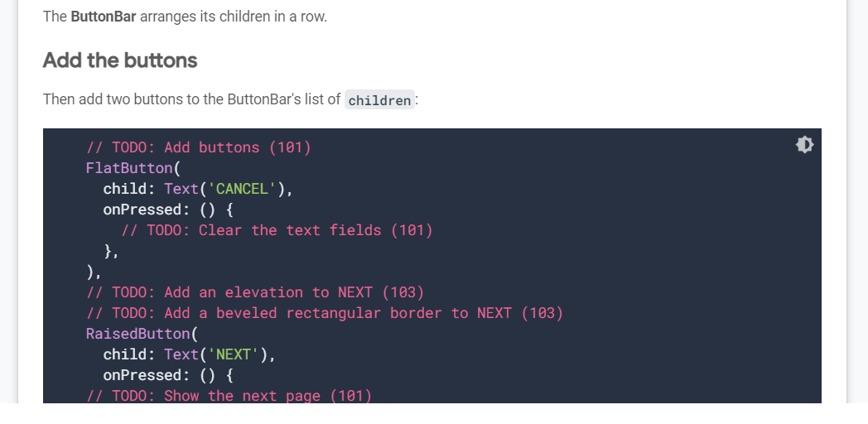Select the 'beveled rectangular border' comment line
The width and height of the screenshot is (868, 424).
[x=325, y=313]
